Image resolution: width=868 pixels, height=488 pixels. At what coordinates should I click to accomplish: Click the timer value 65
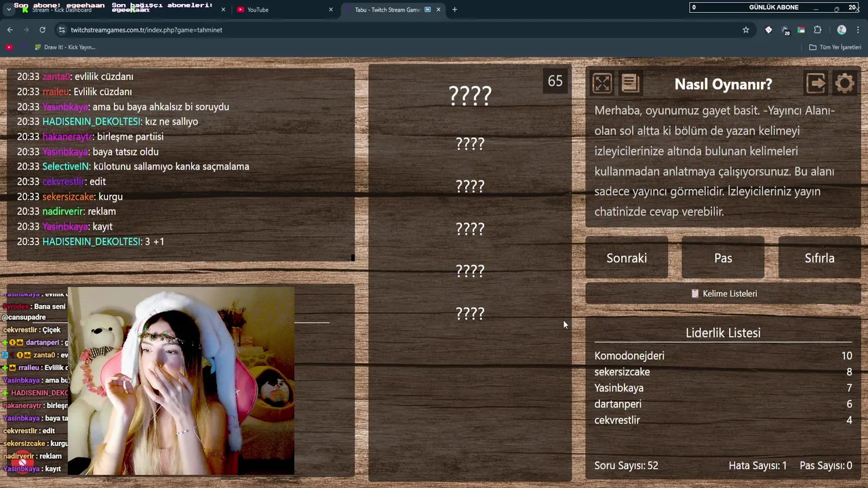pyautogui.click(x=555, y=81)
